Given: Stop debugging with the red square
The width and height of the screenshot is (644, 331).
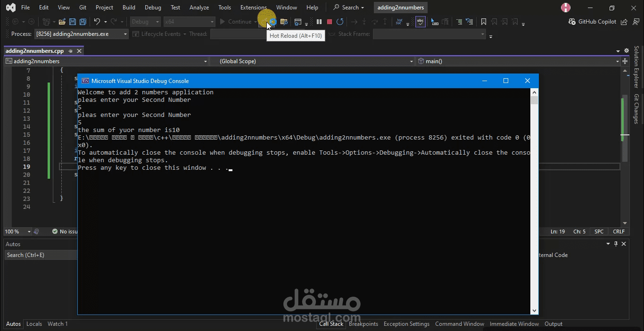Looking at the screenshot, I should pos(330,22).
